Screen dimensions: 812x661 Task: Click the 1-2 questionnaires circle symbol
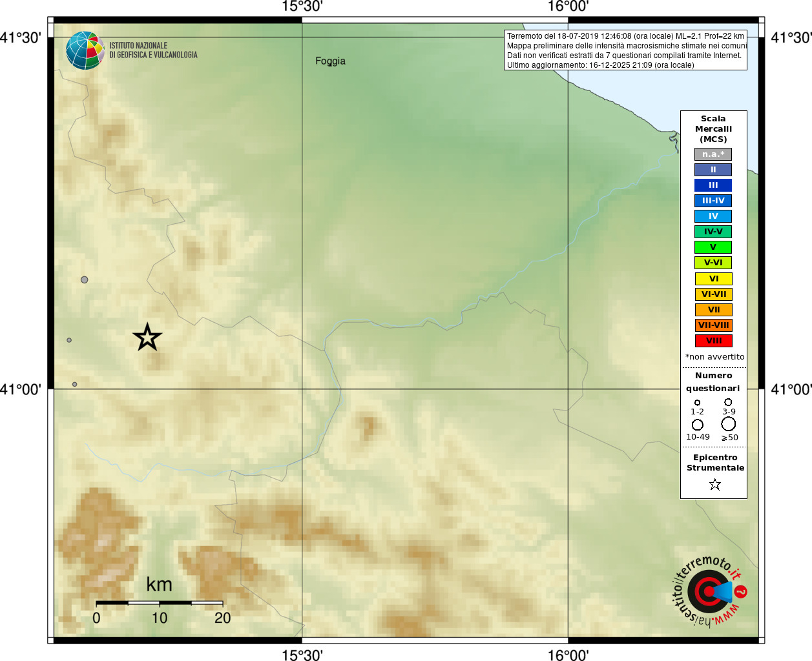pyautogui.click(x=697, y=403)
